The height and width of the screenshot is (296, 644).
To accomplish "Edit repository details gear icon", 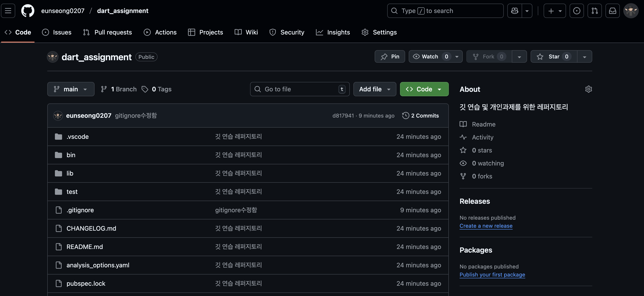I will (x=588, y=89).
